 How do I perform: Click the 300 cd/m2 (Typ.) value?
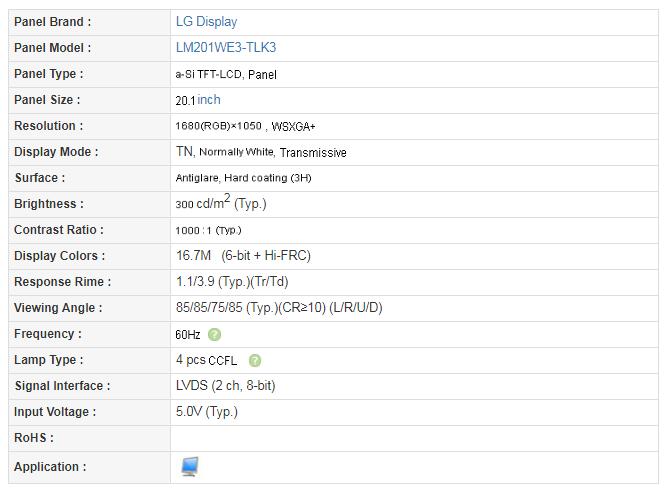[221, 202]
